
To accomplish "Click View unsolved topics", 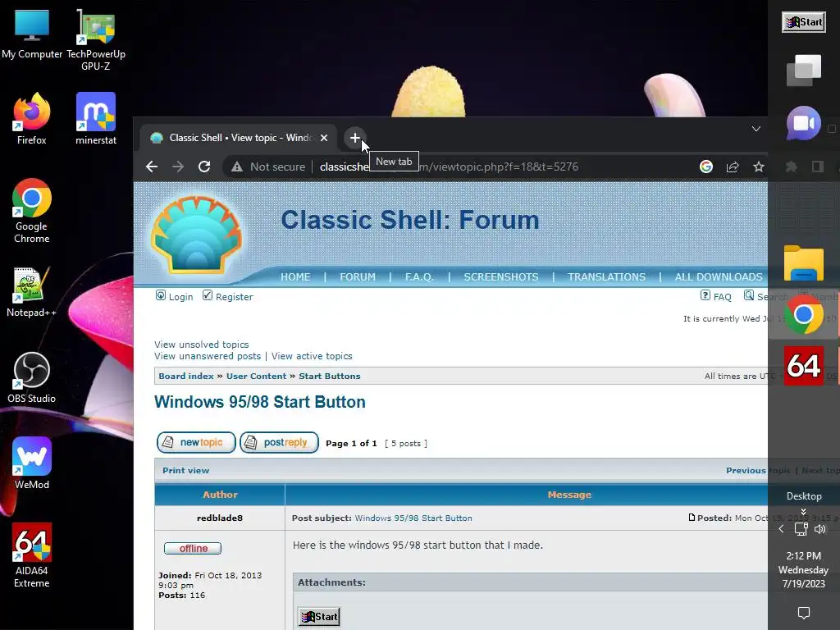I will coord(202,345).
